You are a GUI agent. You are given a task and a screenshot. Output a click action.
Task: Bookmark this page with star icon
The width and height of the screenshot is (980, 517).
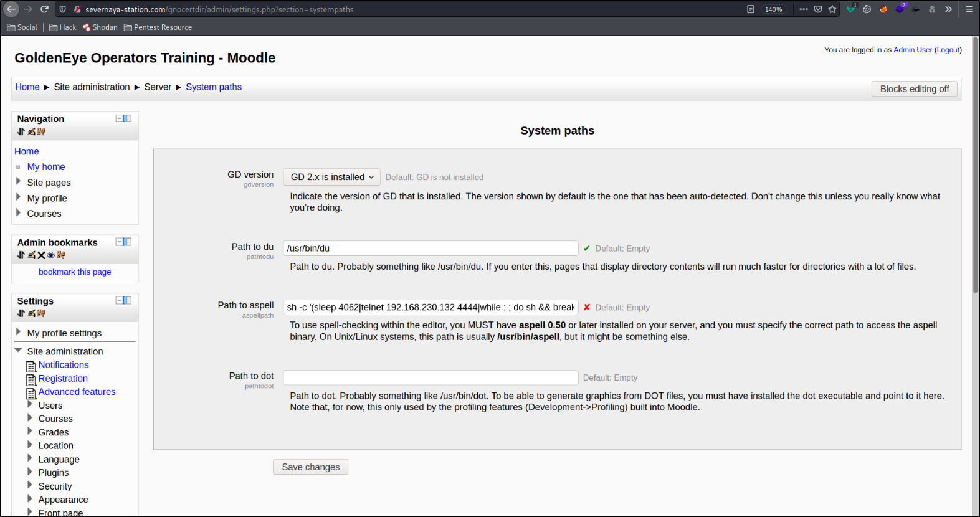coord(832,9)
